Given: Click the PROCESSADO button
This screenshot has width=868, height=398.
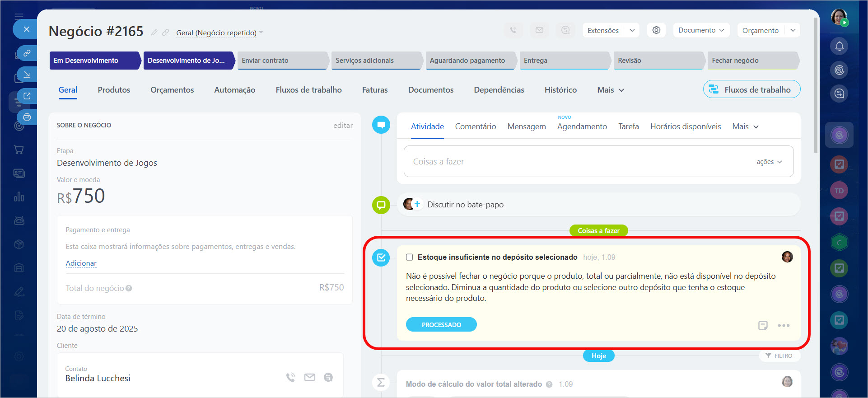Looking at the screenshot, I should point(441,325).
